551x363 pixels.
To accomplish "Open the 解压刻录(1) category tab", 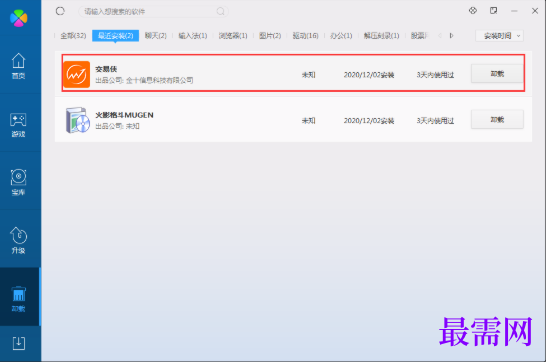I will (381, 35).
